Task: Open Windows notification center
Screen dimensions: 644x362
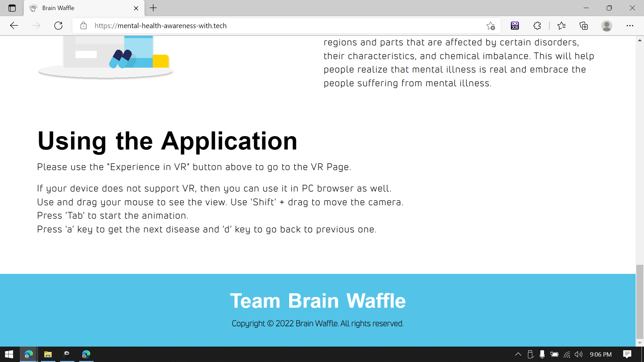Action: (627, 354)
